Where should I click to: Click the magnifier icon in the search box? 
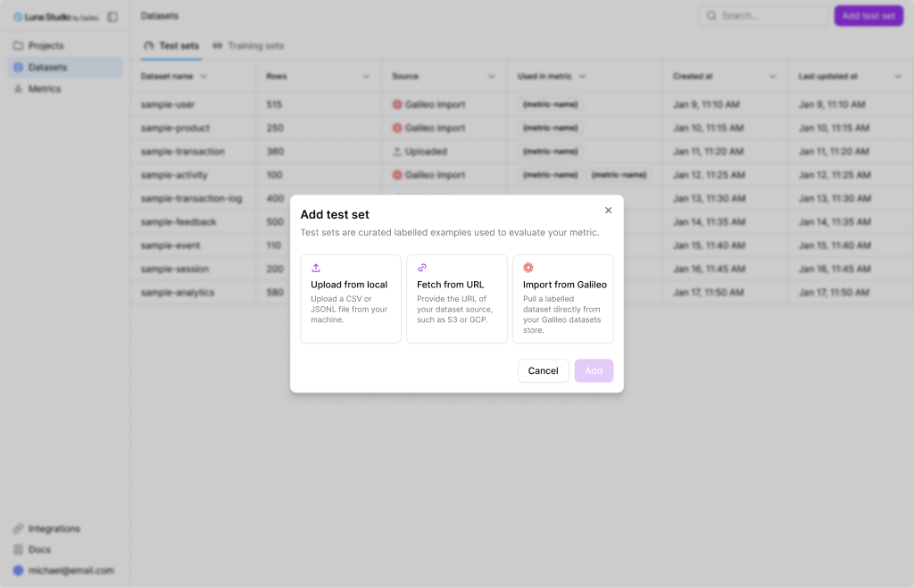tap(711, 16)
